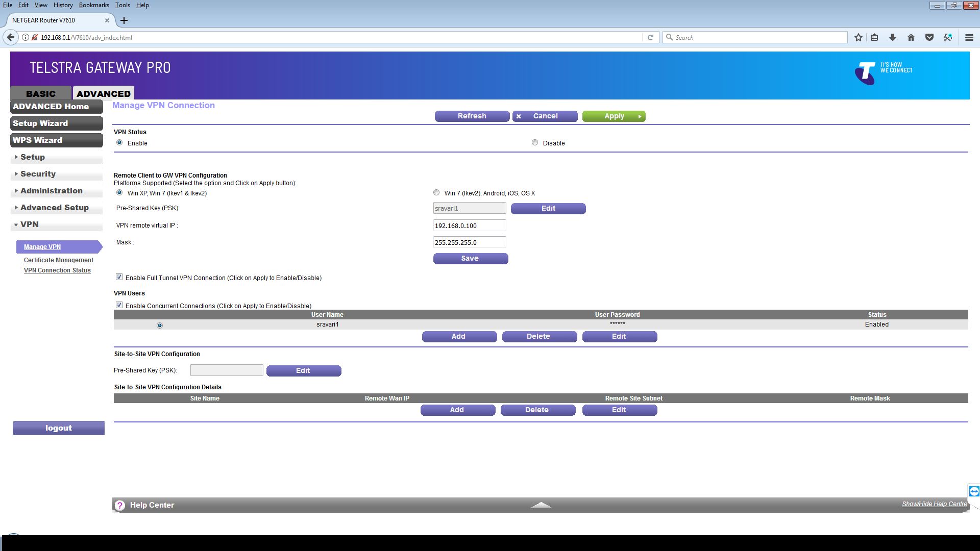980x551 pixels.
Task: Bookmark this page with the star icon
Action: pos(859,37)
